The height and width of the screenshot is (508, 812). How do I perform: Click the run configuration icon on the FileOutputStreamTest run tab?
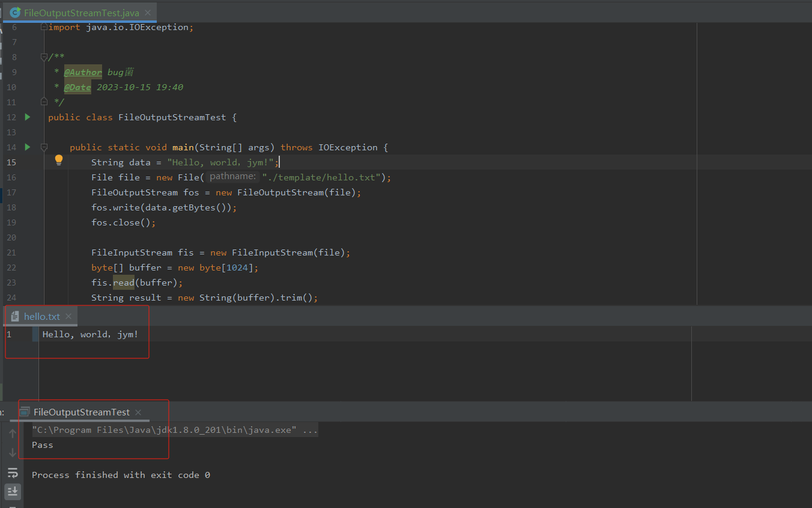click(x=25, y=412)
